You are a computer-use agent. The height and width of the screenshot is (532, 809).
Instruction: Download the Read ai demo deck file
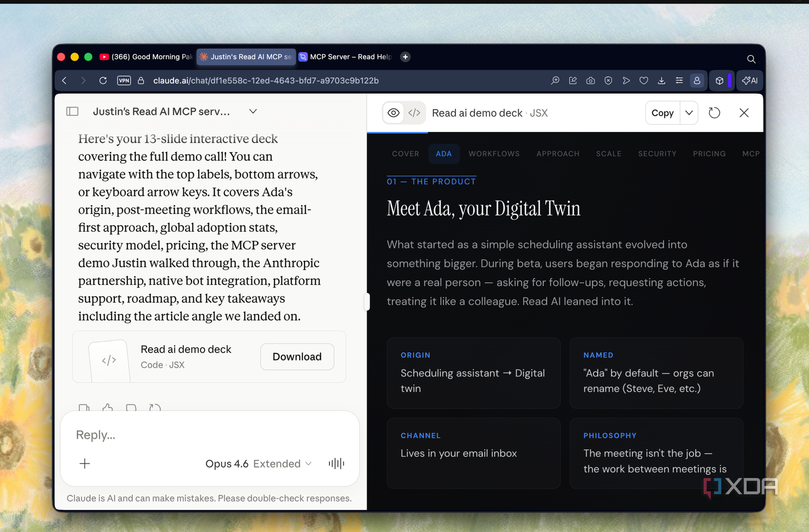(x=297, y=356)
